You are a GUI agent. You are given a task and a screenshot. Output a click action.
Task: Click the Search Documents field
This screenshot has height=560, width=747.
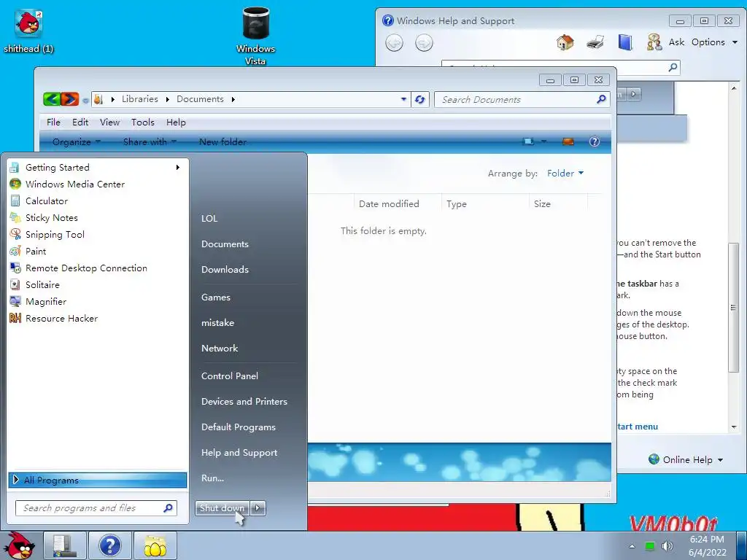(x=522, y=99)
